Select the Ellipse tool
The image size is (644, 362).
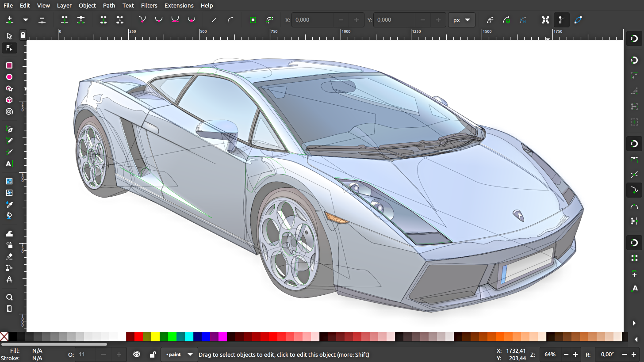point(9,77)
